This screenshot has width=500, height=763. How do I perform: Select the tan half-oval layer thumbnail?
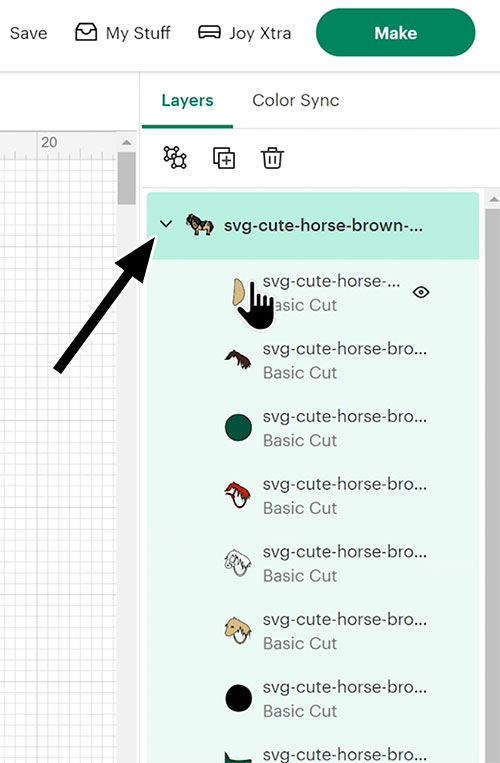[x=239, y=292]
